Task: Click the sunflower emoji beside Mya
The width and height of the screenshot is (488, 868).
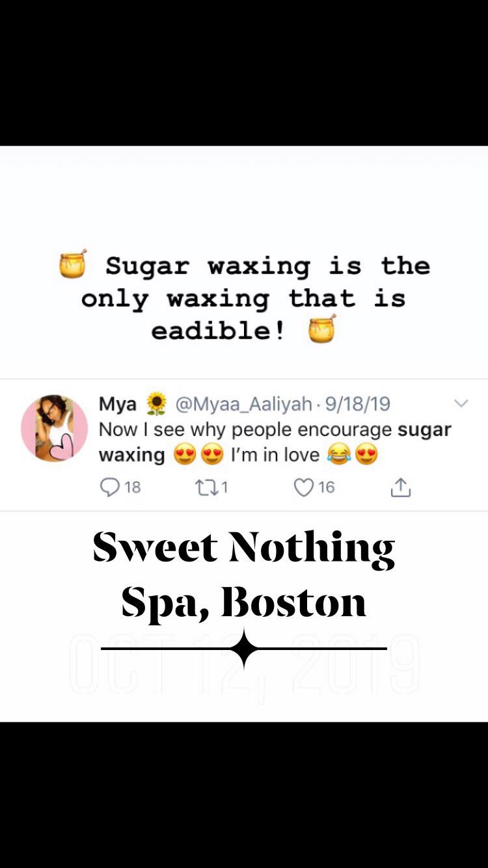Action: click(156, 404)
